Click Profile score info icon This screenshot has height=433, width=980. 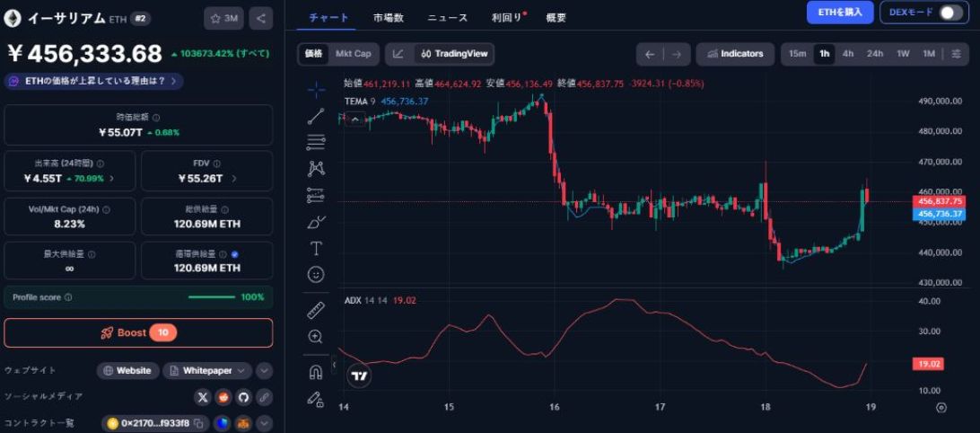(68, 297)
